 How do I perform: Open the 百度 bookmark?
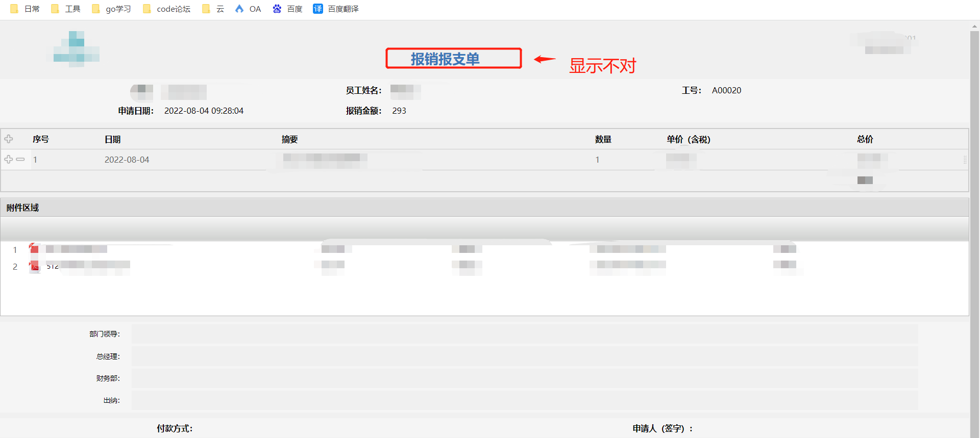pyautogui.click(x=287, y=9)
